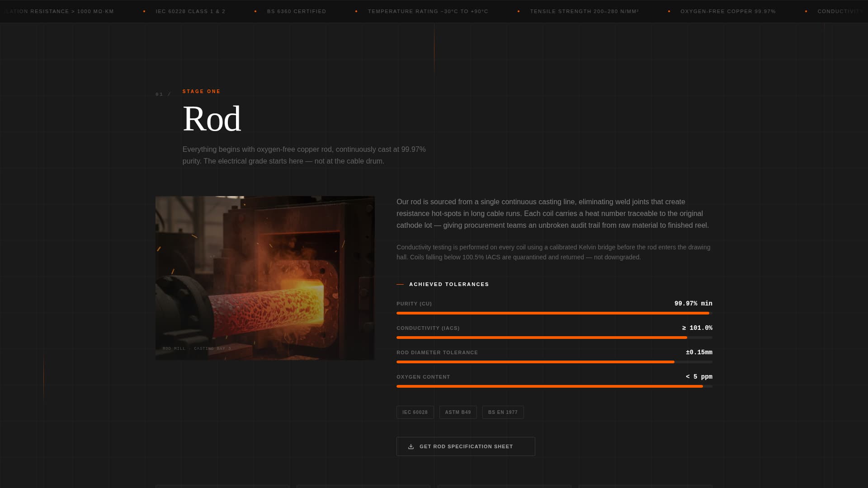Viewport: 868px width, 488px height.
Task: Select the ASTM B49 standard badge
Action: (458, 412)
